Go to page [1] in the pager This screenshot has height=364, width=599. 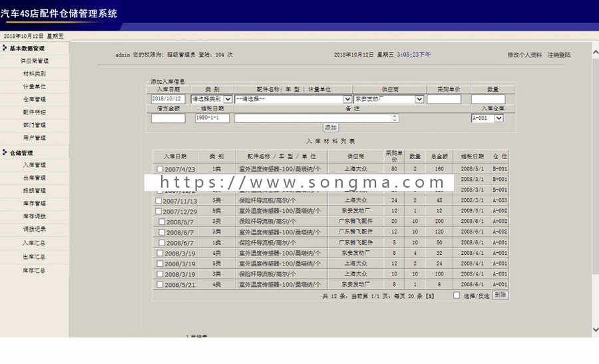coord(430,295)
